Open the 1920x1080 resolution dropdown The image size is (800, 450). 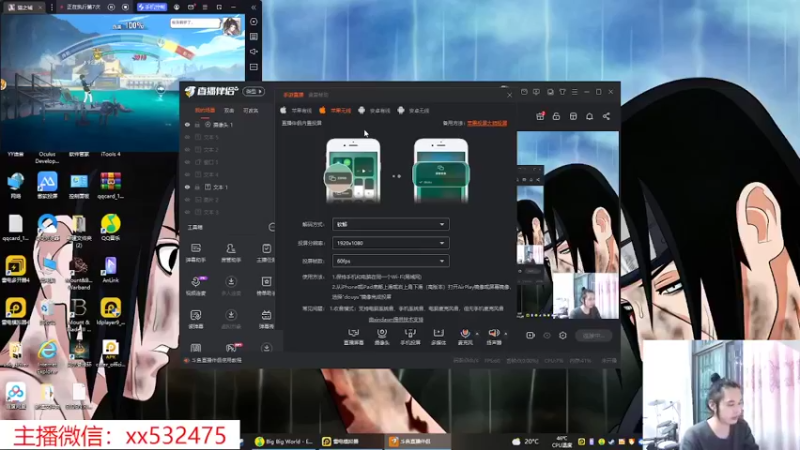pos(390,243)
